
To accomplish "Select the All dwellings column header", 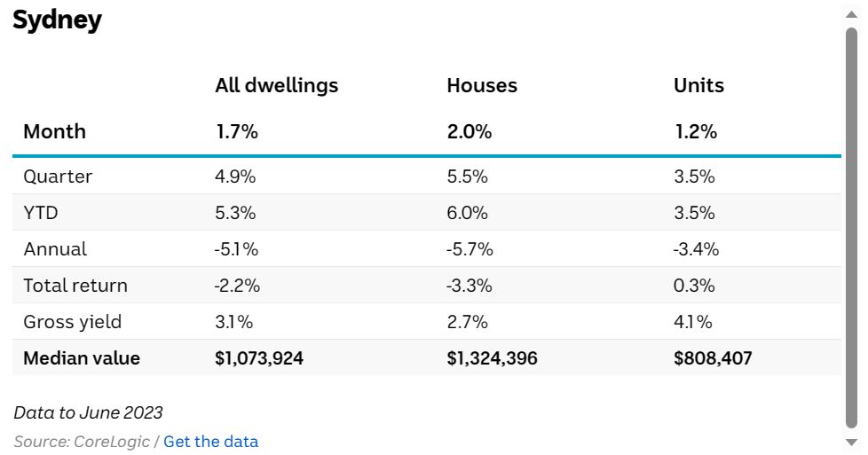I will tap(276, 86).
